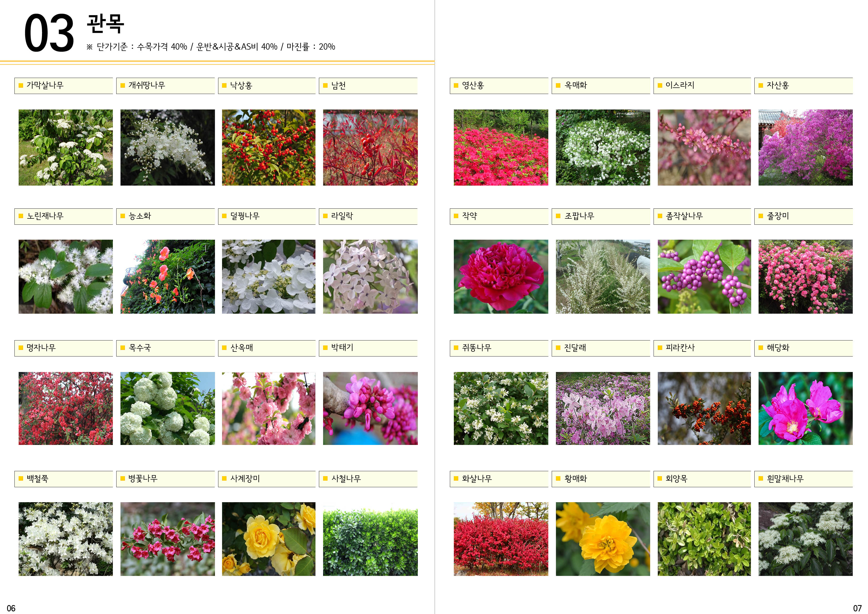
Task: Click the 회양목 photo thumbnail
Action: pyautogui.click(x=704, y=539)
